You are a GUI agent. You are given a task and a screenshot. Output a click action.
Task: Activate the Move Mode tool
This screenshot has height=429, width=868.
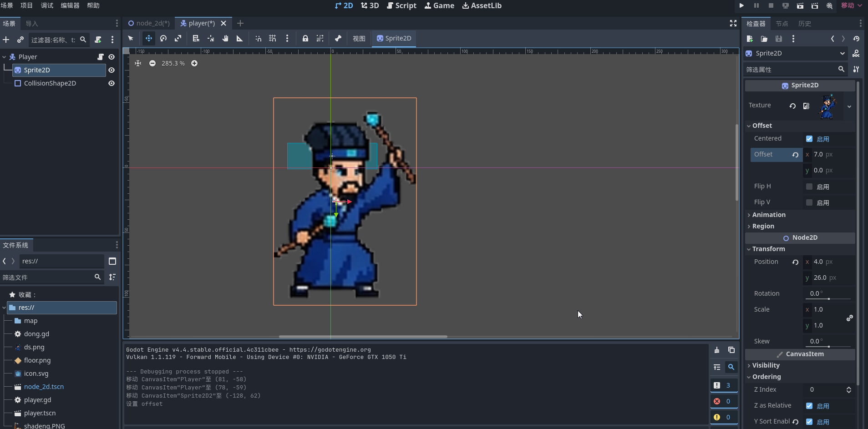tap(148, 38)
